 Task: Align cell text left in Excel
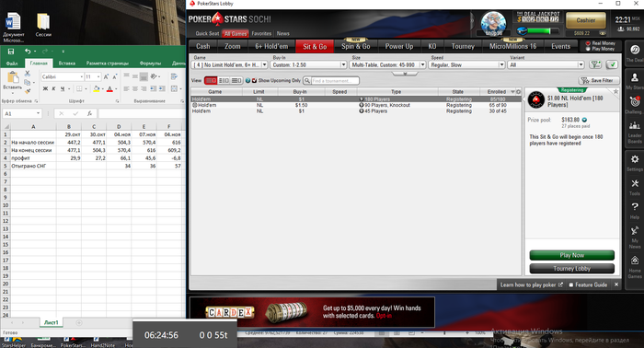pos(126,88)
